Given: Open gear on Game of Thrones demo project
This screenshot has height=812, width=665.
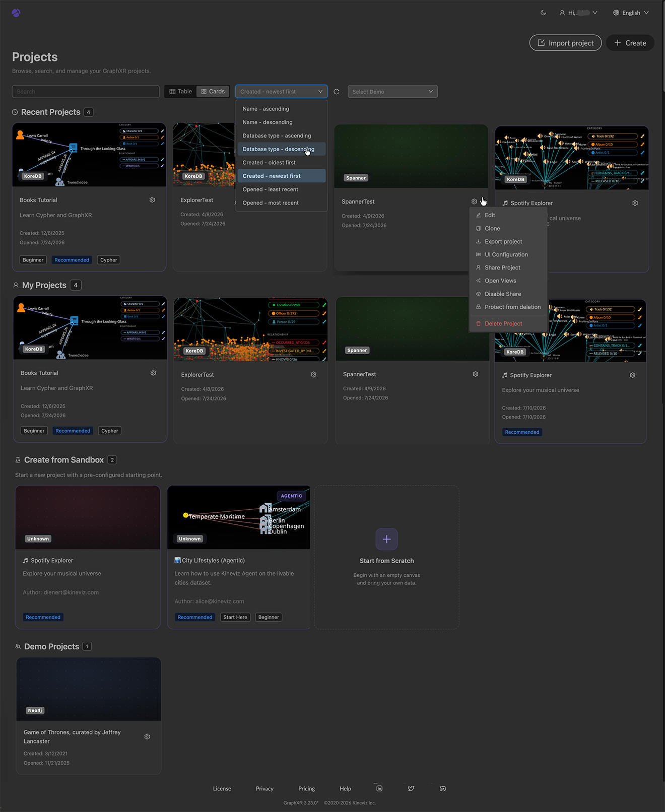Looking at the screenshot, I should 147,736.
